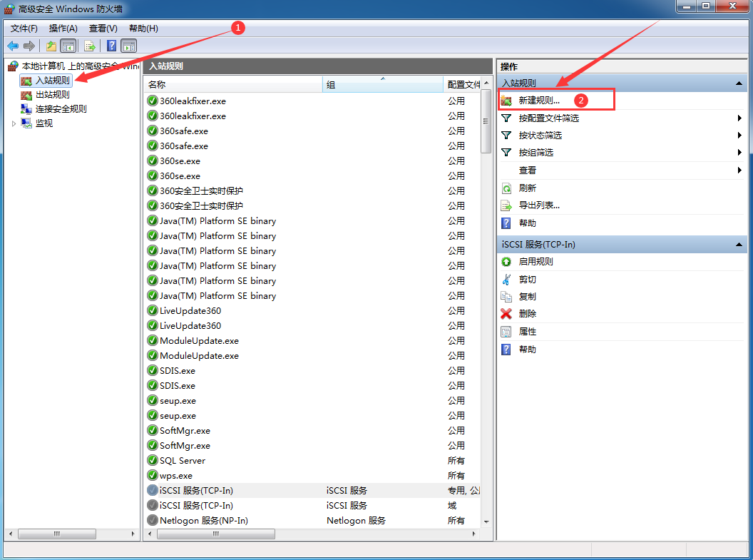
Task: Click the properties icon beside 属性
Action: point(506,332)
